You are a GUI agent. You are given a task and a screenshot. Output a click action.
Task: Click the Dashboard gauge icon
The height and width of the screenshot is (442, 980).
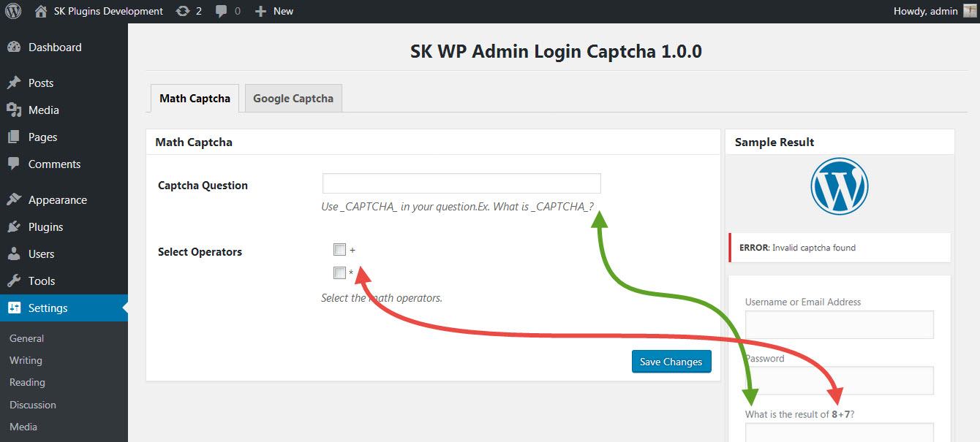[x=14, y=47]
